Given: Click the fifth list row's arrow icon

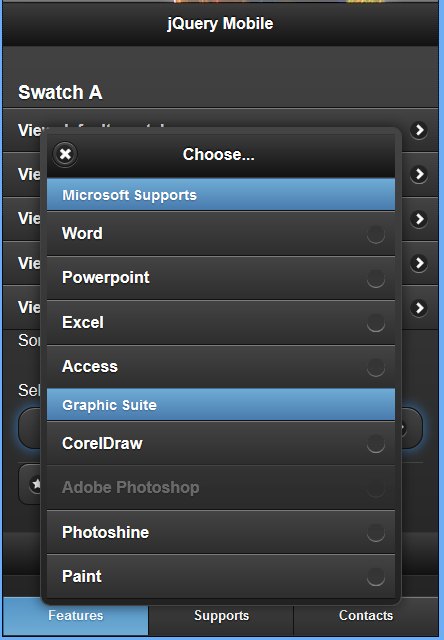Looking at the screenshot, I should pos(419,308).
